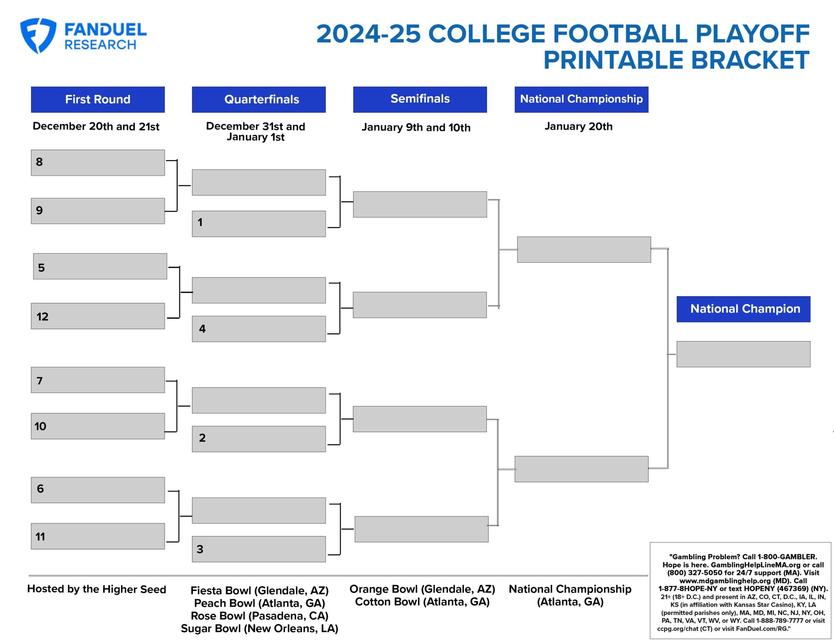Click the seed 11 team field
Screen dimensions: 834x644
pos(98,536)
